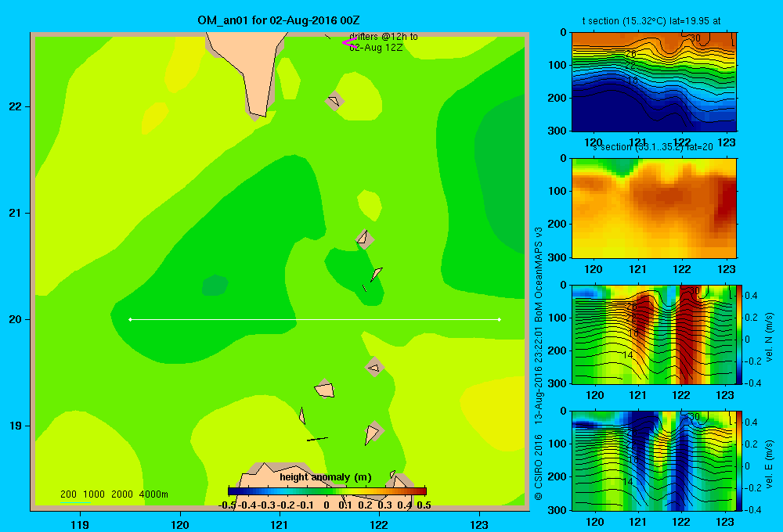Image resolution: width=783 pixels, height=532 pixels.
Task: Click longitude label 123 on main map
Action: (x=479, y=524)
